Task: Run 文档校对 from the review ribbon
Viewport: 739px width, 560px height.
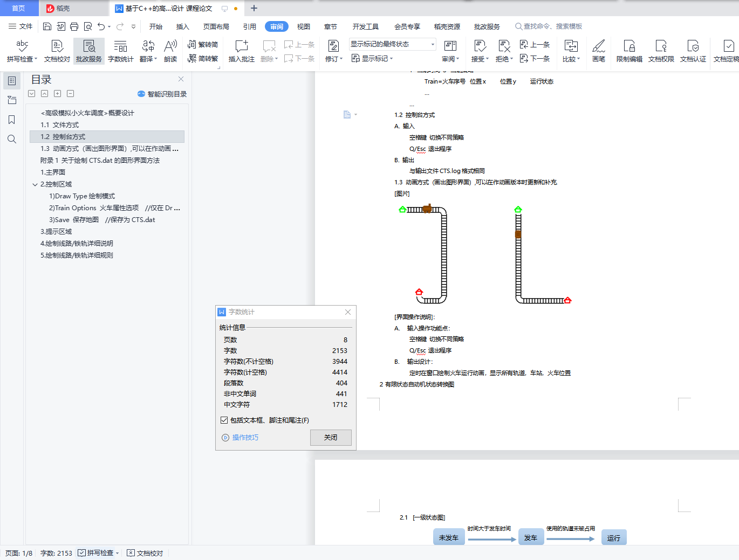Action: (57, 51)
